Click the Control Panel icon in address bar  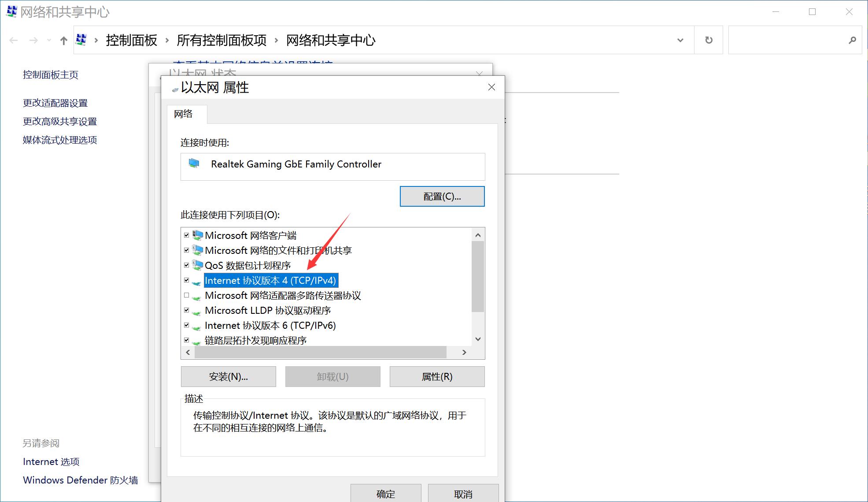click(81, 40)
